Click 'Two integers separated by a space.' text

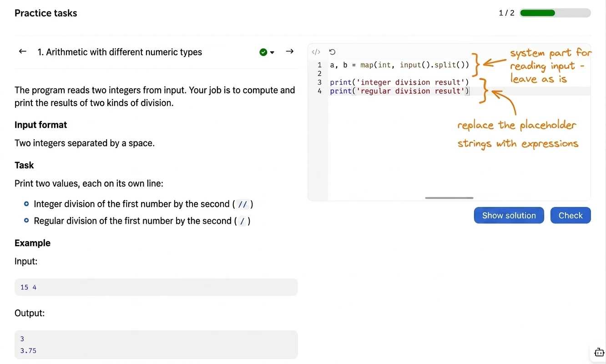pyautogui.click(x=85, y=143)
